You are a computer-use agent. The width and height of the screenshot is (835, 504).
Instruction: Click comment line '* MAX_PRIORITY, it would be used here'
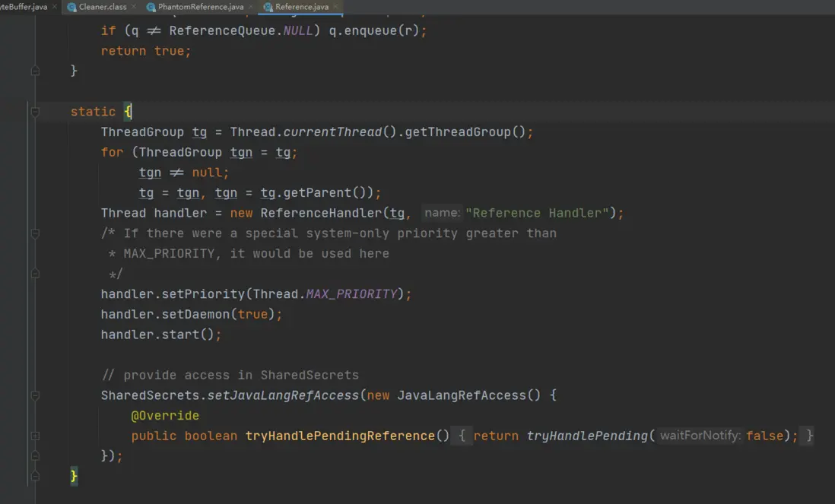coord(249,253)
